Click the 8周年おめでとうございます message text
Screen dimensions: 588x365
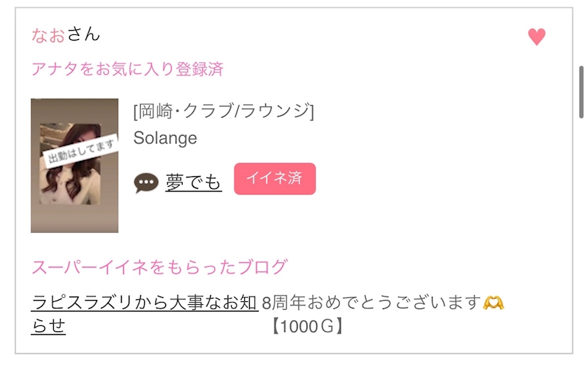371,303
